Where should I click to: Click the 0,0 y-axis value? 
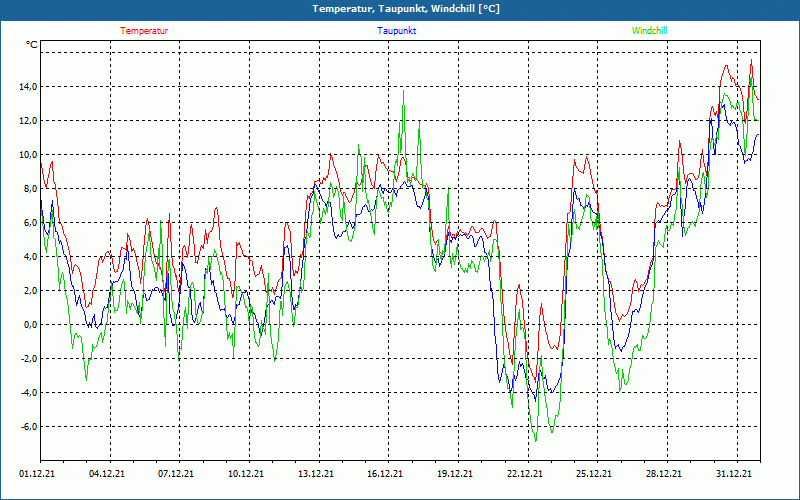click(x=31, y=324)
